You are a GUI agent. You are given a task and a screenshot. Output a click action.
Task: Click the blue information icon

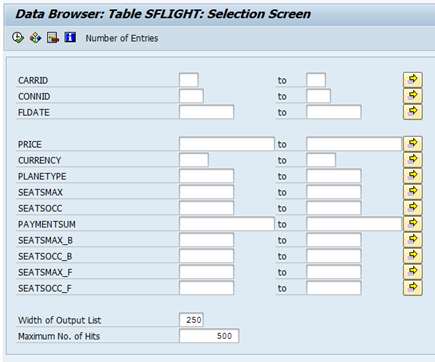click(70, 37)
